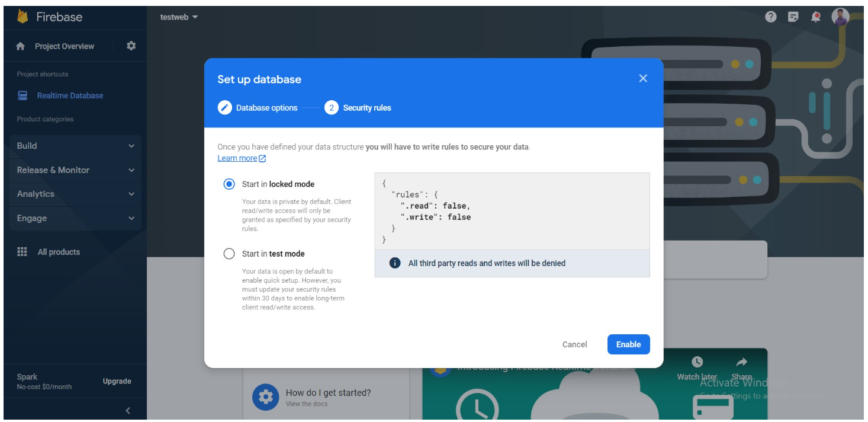The image size is (868, 422).
Task: Click the Product categories heading
Action: pyautogui.click(x=46, y=119)
